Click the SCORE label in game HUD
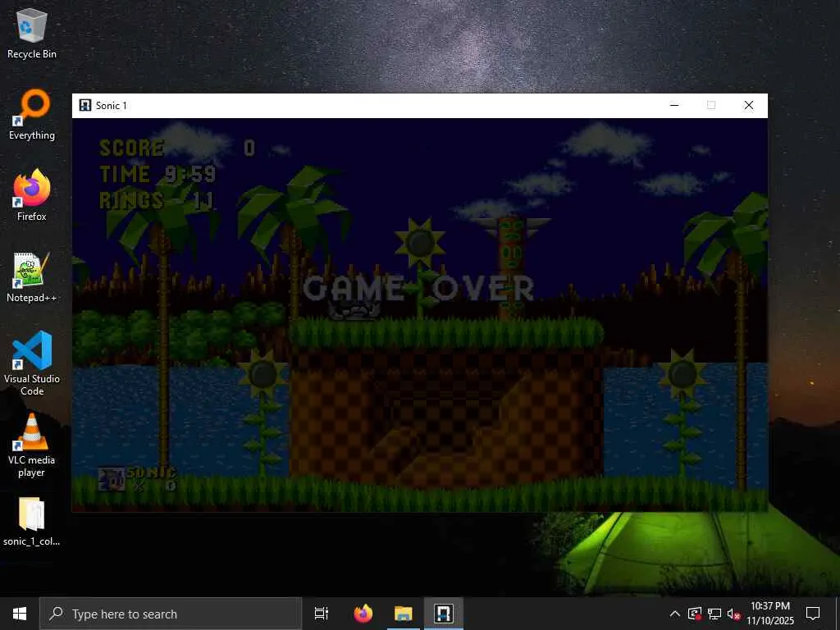This screenshot has height=630, width=840. 132,148
